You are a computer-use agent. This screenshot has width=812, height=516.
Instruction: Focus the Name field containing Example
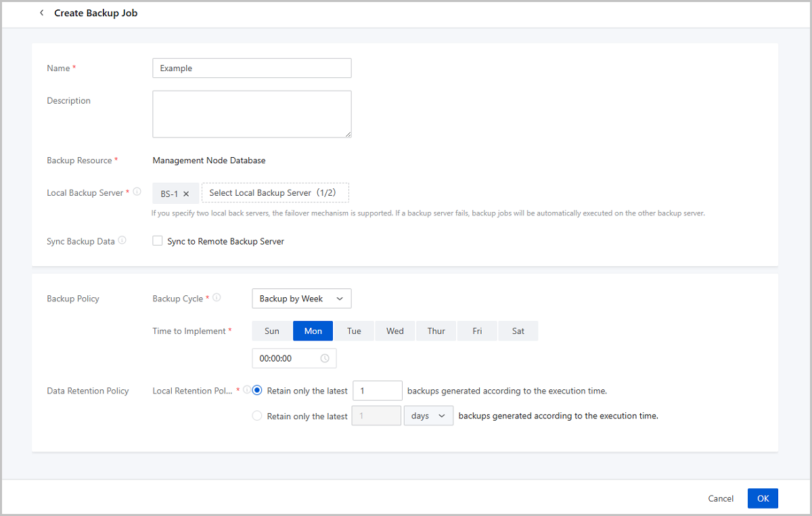tap(252, 68)
